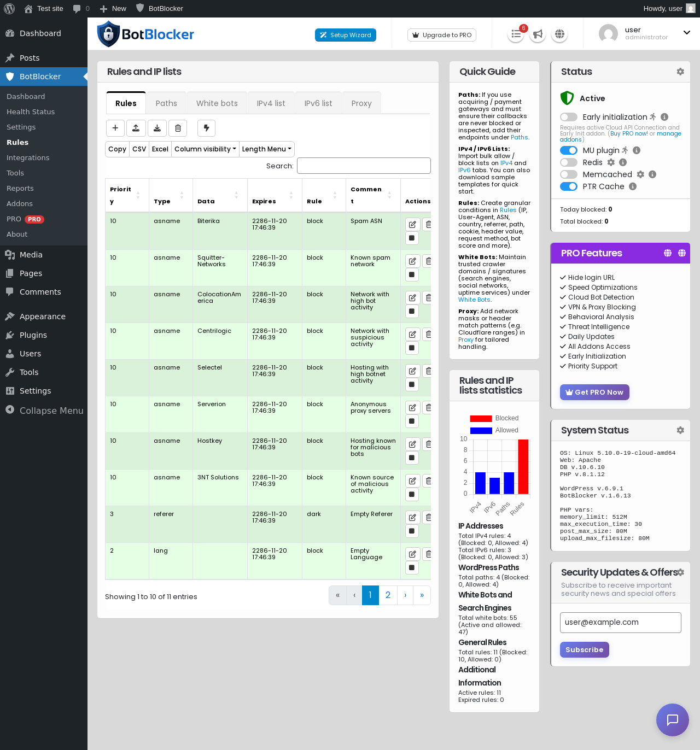Open the Length Menu dropdown

pyautogui.click(x=267, y=149)
